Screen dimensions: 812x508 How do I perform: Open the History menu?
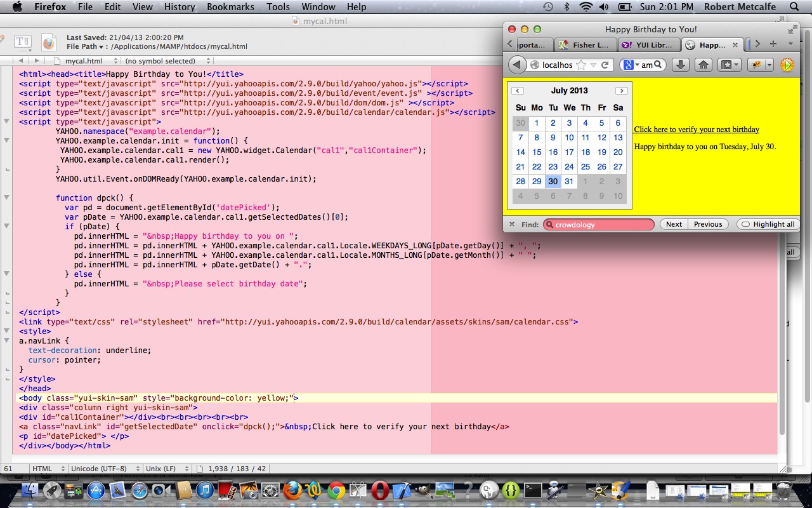[x=180, y=7]
